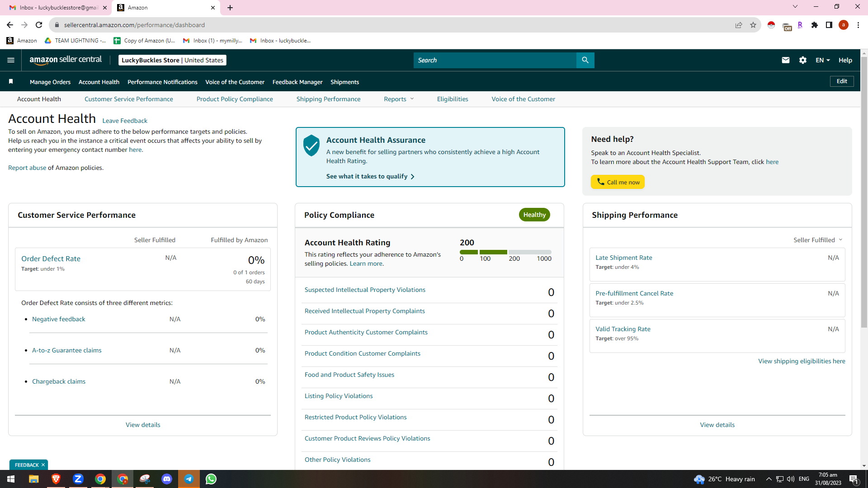
Task: Click the share page icon in address bar
Action: pos(739,25)
